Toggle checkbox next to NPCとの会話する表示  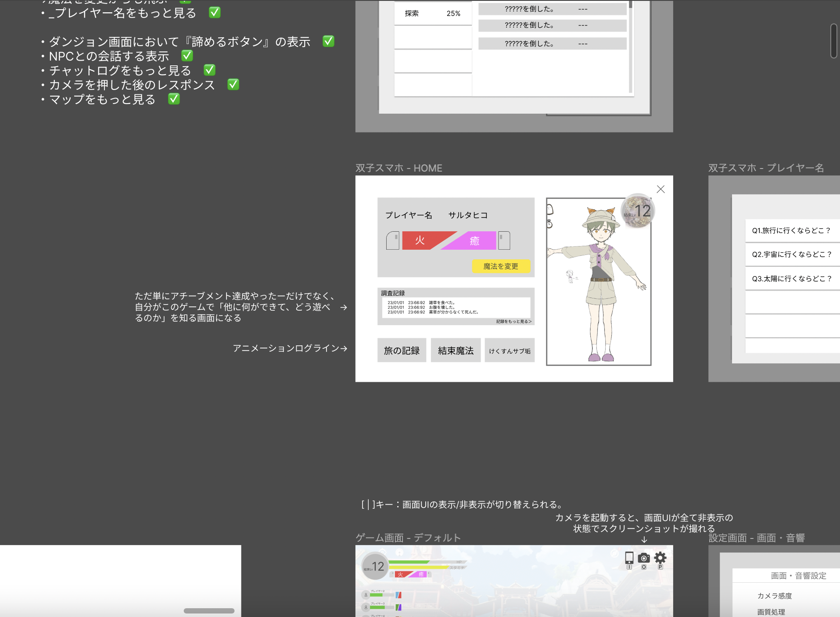click(x=187, y=56)
